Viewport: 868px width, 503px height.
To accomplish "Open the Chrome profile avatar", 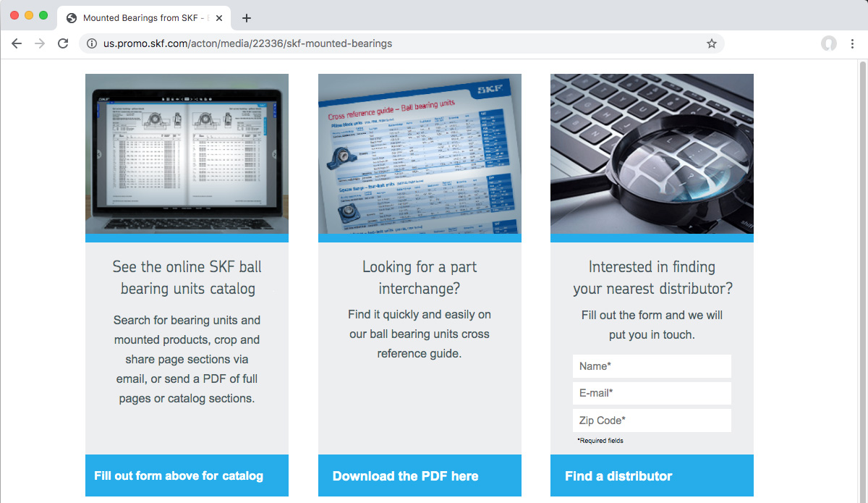I will coord(829,43).
